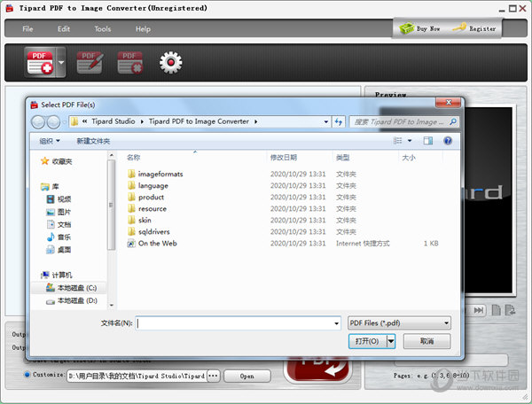Click the Open output folder button

[x=247, y=376]
